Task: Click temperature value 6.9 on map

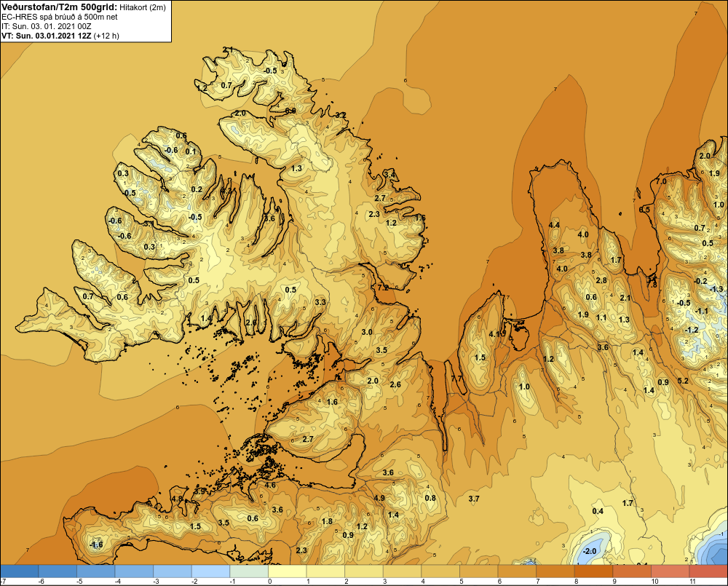Action: click(290, 111)
